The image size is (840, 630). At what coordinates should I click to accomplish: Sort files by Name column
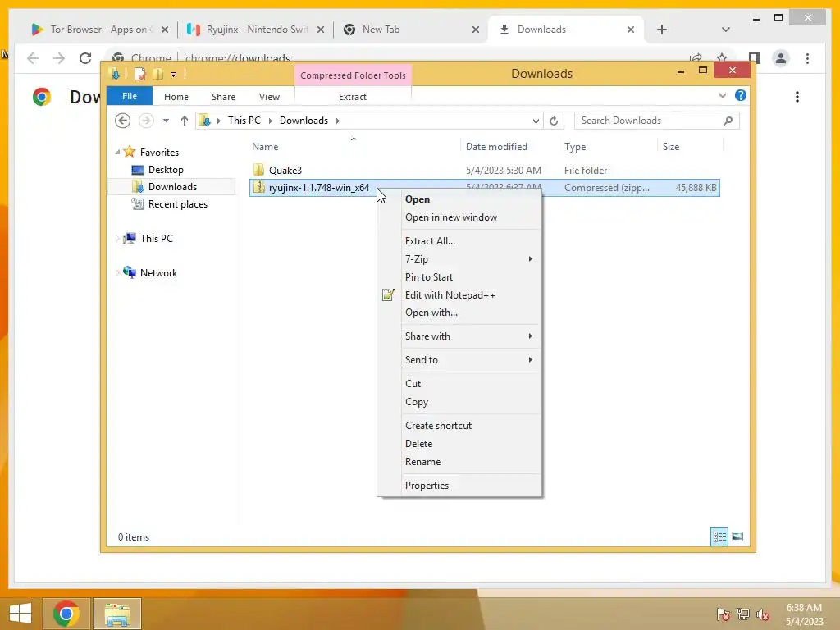pyautogui.click(x=265, y=147)
